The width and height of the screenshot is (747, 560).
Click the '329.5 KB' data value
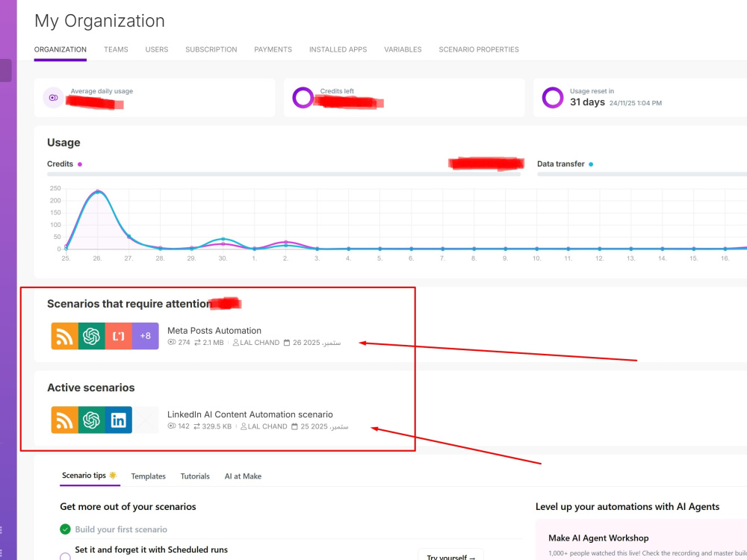tap(217, 426)
